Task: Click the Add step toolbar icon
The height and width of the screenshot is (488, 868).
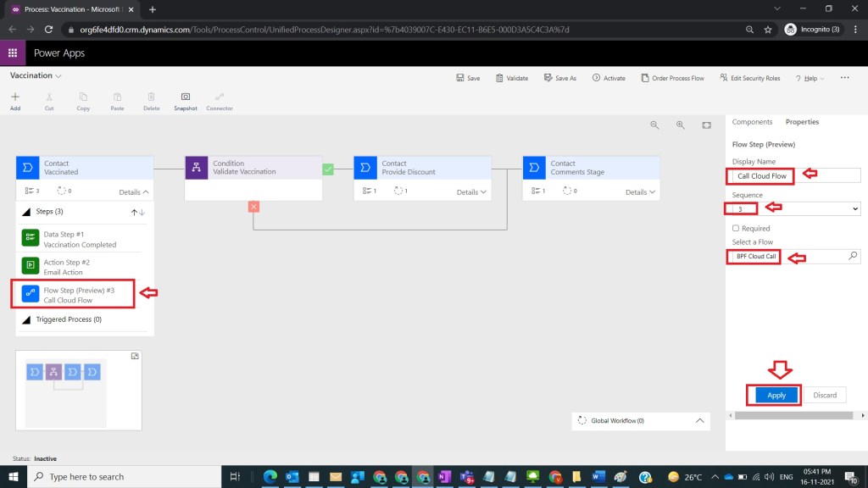Action: pyautogui.click(x=15, y=101)
